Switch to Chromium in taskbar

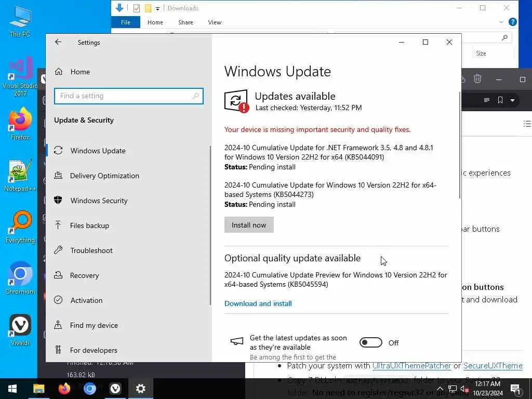[x=89, y=389]
